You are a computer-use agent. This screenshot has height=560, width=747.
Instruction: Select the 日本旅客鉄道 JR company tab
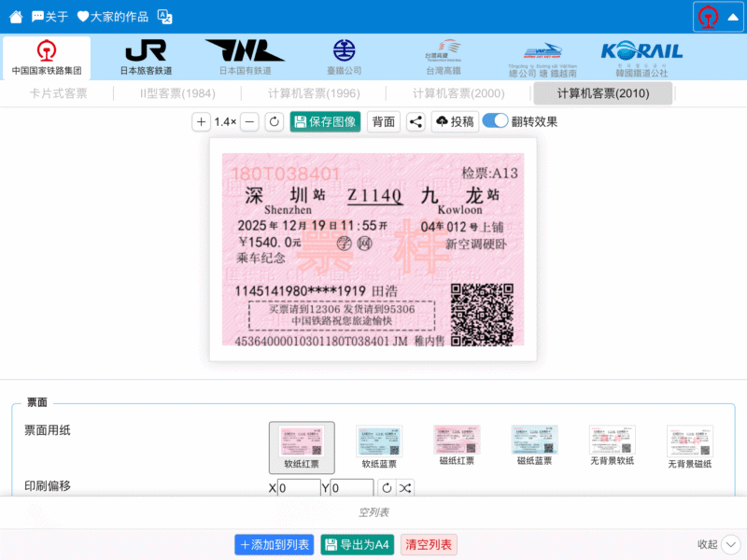pos(146,57)
